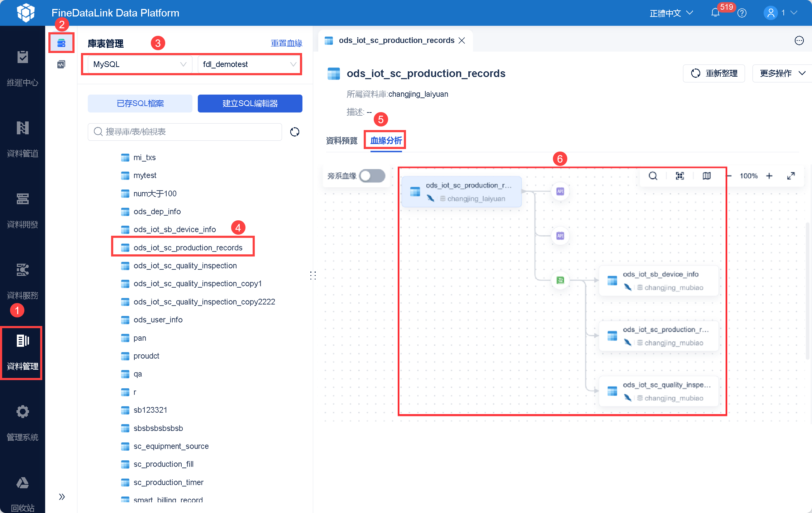Screen dimensions: 812x513
Task: Open the minimap icon in lineage toolbar
Action: point(707,176)
